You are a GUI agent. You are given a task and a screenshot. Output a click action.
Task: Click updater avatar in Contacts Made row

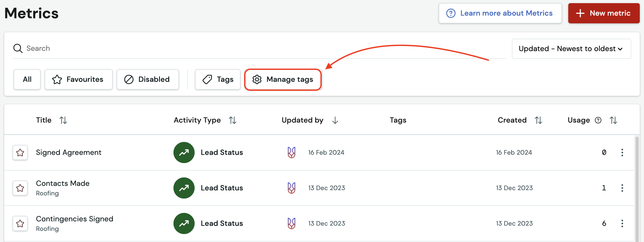pyautogui.click(x=292, y=188)
